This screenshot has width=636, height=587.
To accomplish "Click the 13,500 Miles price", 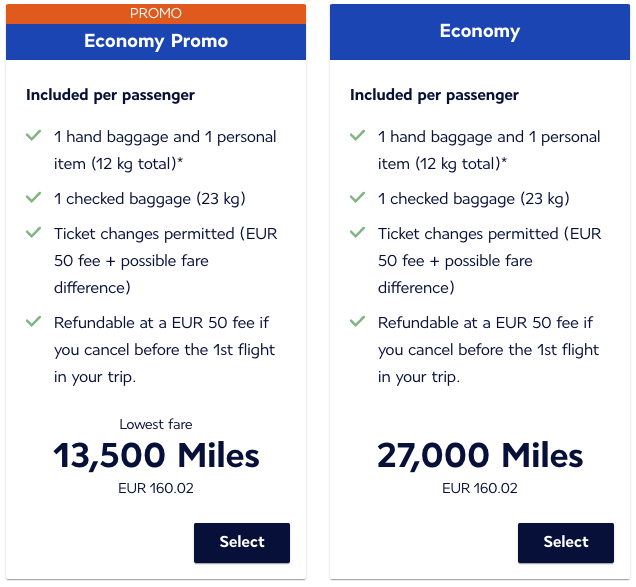I will tap(156, 456).
